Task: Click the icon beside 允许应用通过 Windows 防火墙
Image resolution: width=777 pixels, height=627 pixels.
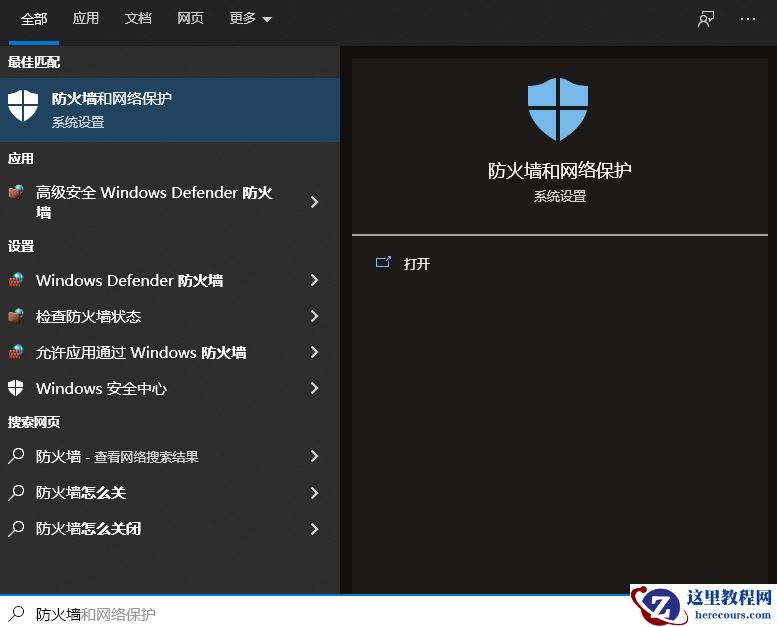Action: click(x=16, y=352)
